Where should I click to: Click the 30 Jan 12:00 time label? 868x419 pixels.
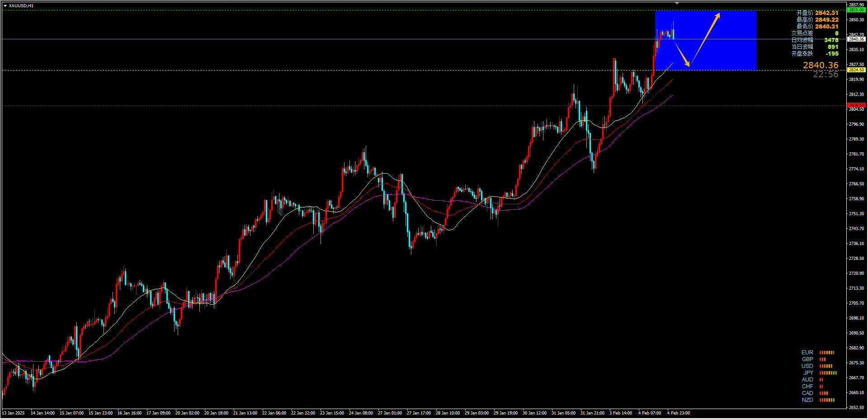pos(534,413)
